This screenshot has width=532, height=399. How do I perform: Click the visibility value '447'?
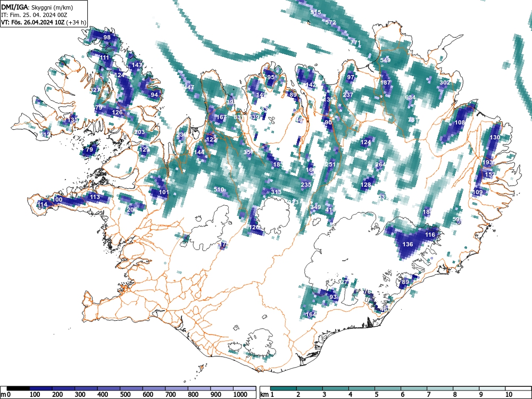point(189,87)
